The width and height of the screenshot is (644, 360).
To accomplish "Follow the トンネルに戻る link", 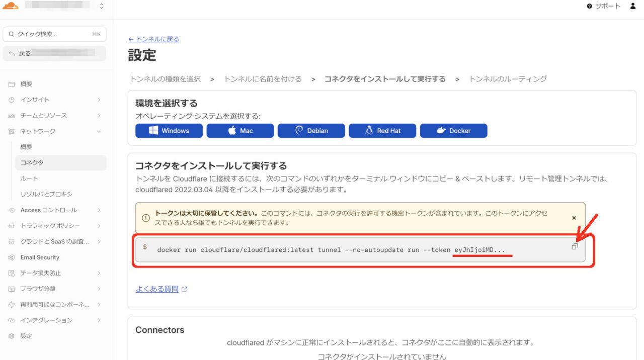I will [x=153, y=39].
